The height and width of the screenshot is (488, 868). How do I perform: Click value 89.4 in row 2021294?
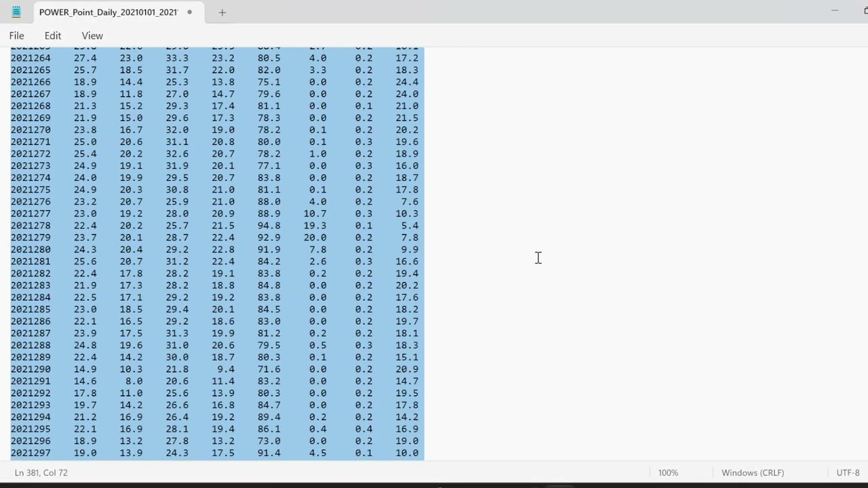coord(269,417)
